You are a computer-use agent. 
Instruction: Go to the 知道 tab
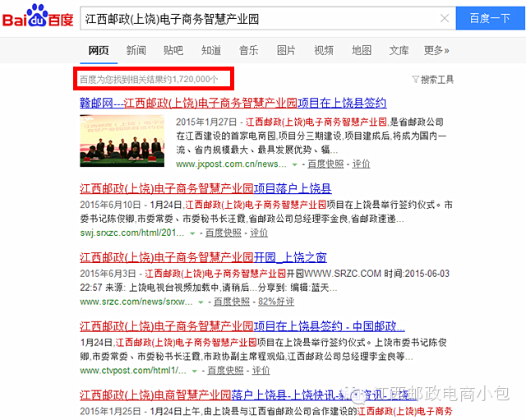[211, 51]
